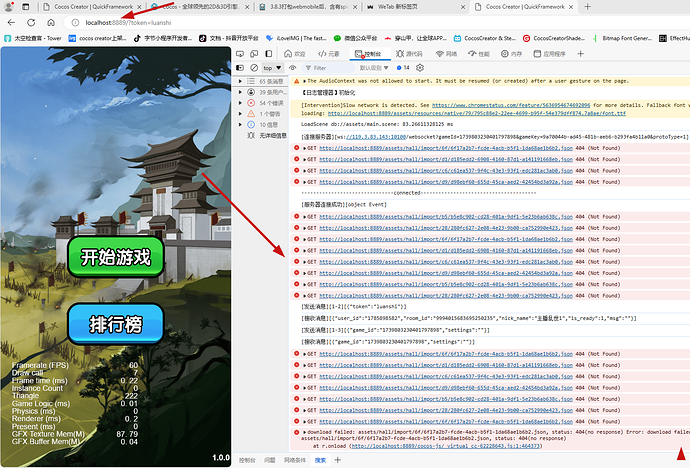Click the inspect element picker icon

click(240, 54)
